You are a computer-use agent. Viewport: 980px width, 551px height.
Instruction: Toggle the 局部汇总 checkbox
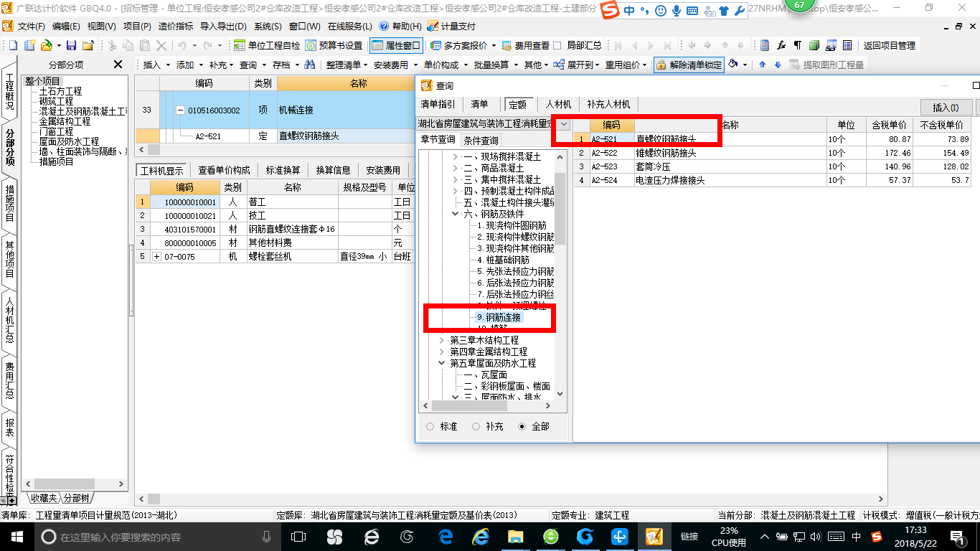(x=558, y=45)
